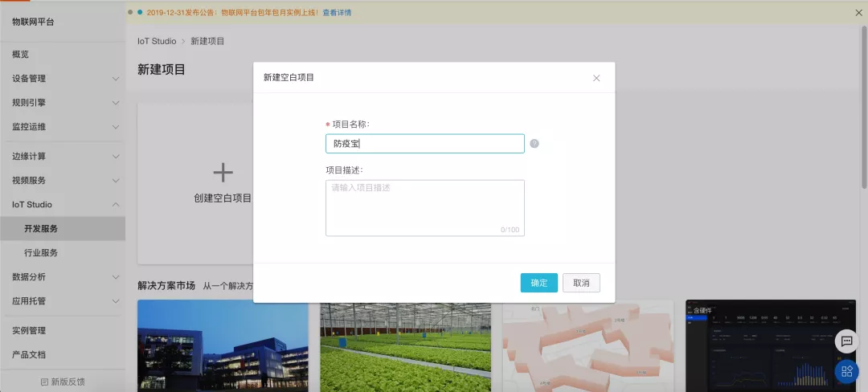Viewport: 868px width, 392px height.
Task: Focus the 项目名称 input field
Action: [425, 144]
